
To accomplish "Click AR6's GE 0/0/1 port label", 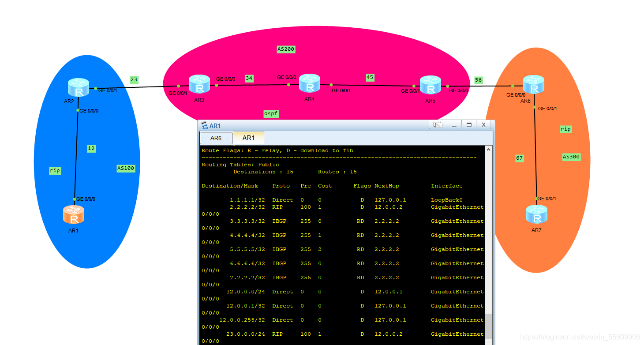I will tap(548, 109).
